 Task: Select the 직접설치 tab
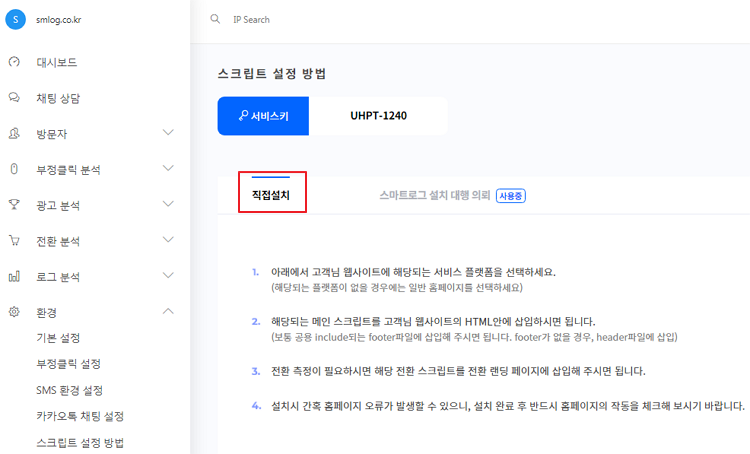[x=271, y=195]
